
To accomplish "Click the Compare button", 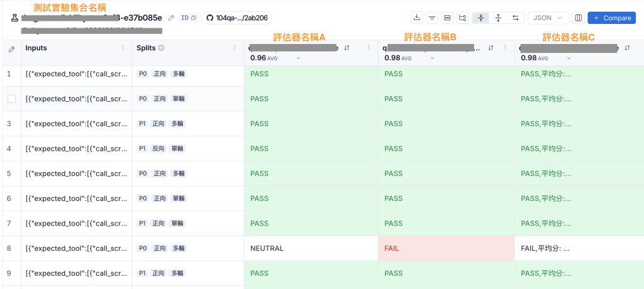I will coord(611,18).
